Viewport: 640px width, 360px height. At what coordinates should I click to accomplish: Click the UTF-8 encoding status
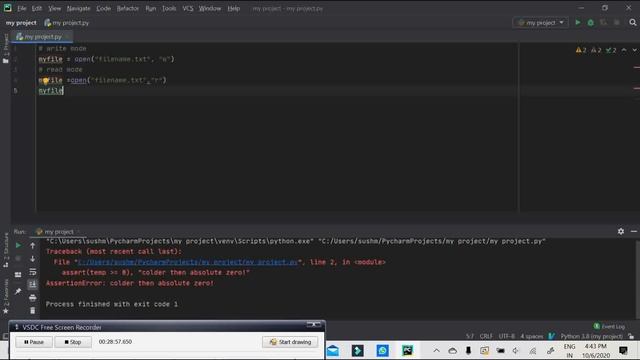point(506,336)
